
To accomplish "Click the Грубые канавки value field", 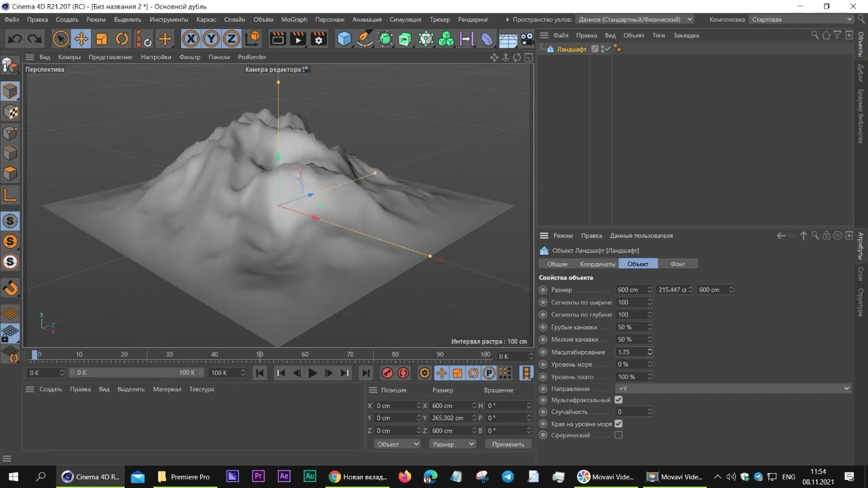I will point(631,327).
